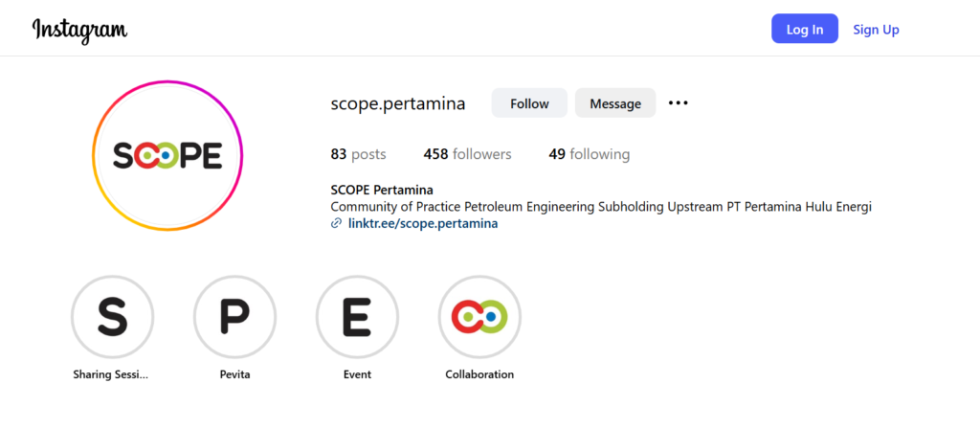Open the "S" Sharing Session highlight circle
This screenshot has height=429, width=980.
(113, 317)
